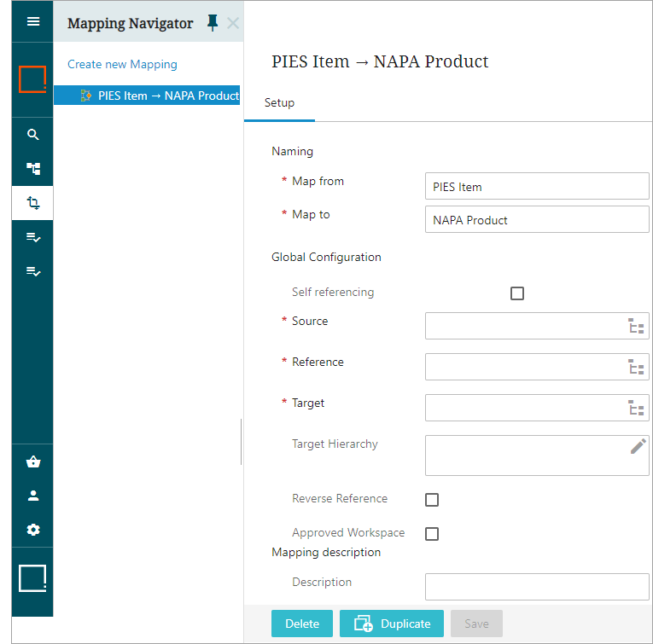Check the Reverse Reference checkbox
Viewport: 653px width, 644px height.
tap(432, 500)
